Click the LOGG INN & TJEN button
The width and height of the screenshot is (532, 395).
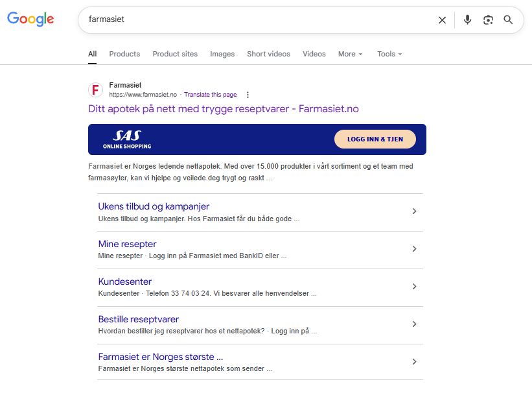[375, 139]
